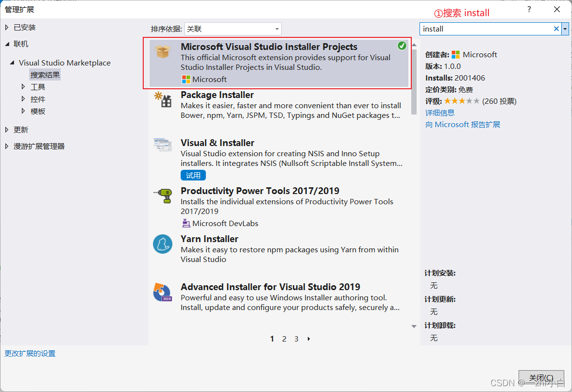The image size is (572, 392).
Task: Select the Package Installer title
Action: click(217, 95)
